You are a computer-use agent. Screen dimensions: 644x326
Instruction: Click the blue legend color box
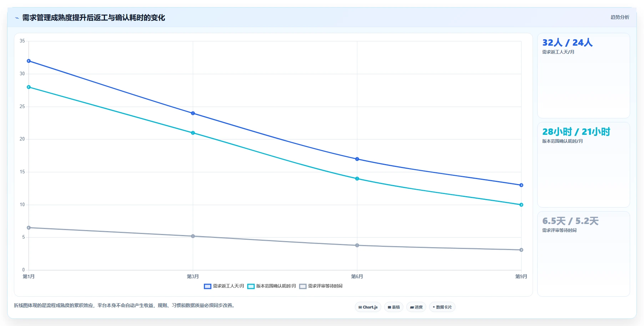207,286
